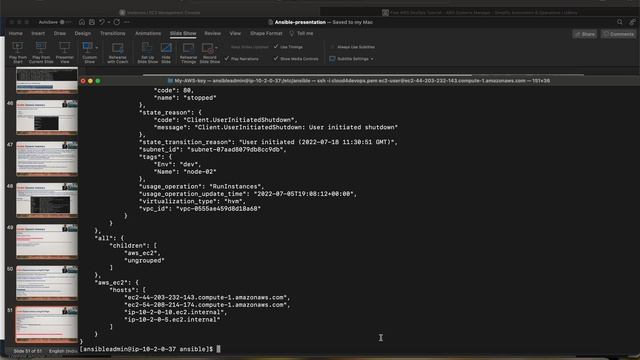Screen dimensions: 640x360
Task: Click the Ansible-presentation document title
Action: coord(300,22)
